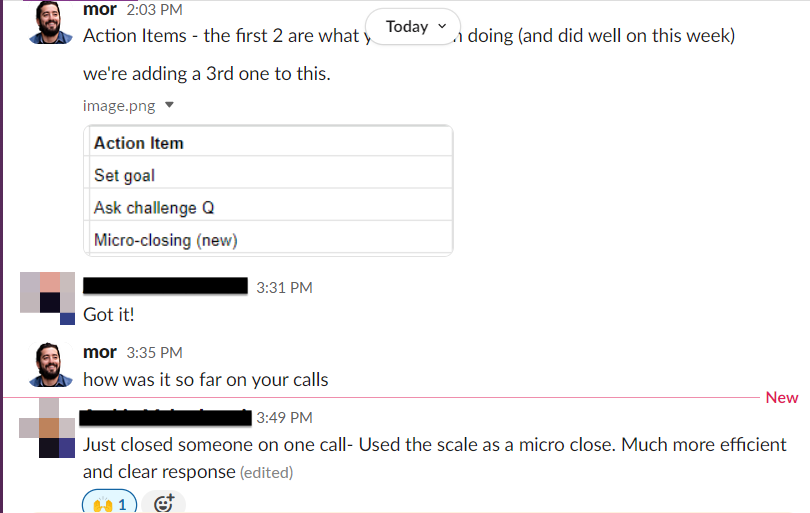Image resolution: width=810 pixels, height=513 pixels.
Task: Click the raised hands reaction
Action: click(109, 503)
